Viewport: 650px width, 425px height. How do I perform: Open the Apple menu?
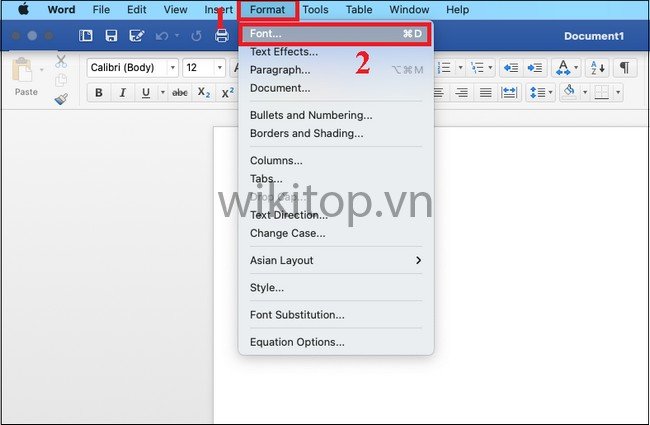tap(23, 10)
